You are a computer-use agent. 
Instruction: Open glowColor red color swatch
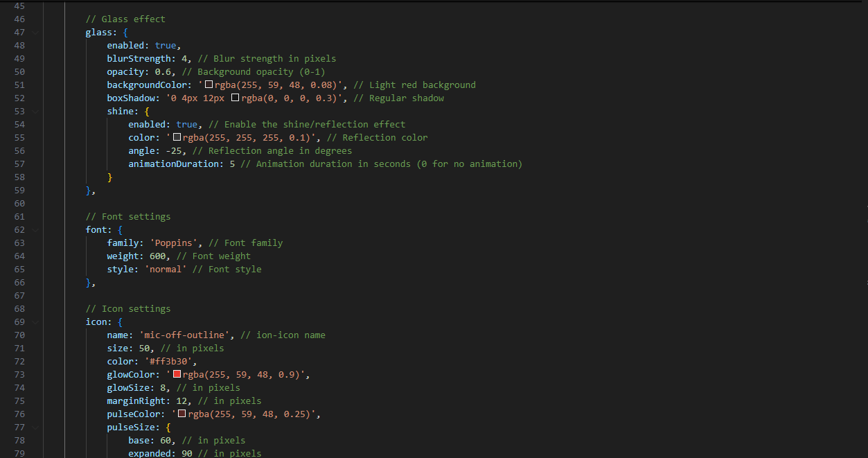coord(177,375)
